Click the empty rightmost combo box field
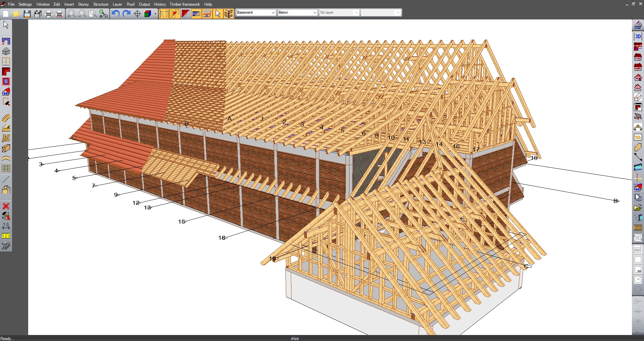This screenshot has width=644, height=341. point(381,12)
